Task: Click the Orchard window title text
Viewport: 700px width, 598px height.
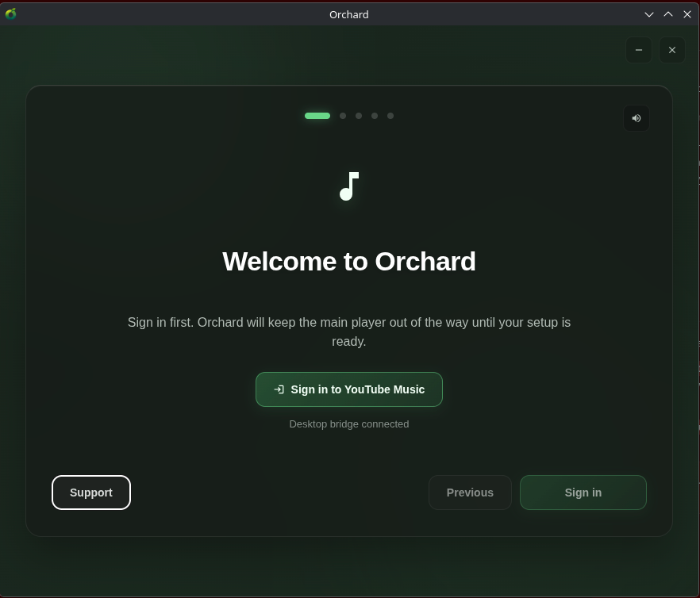Action: 349,15
